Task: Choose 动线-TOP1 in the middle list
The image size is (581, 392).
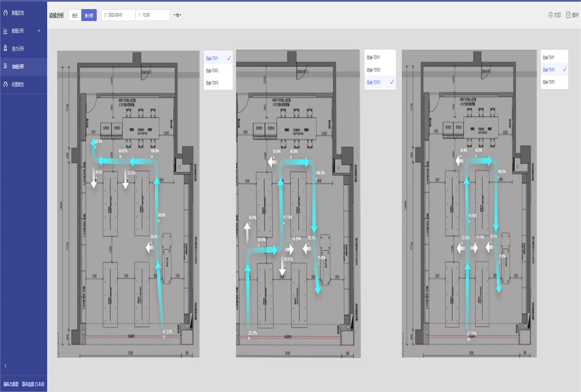Action: pyautogui.click(x=373, y=58)
